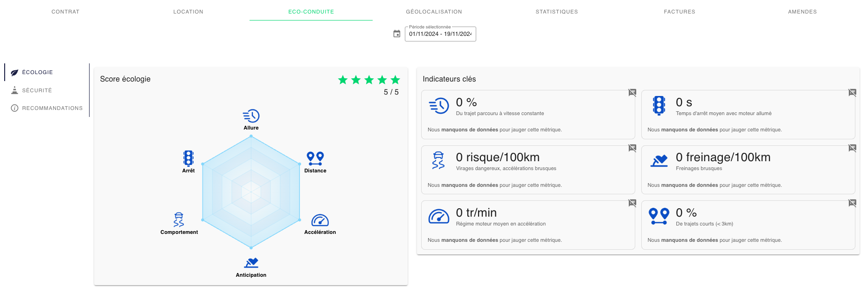Click "De trajets courts (< 3km)" text
The width and height of the screenshot is (868, 294).
(704, 224)
